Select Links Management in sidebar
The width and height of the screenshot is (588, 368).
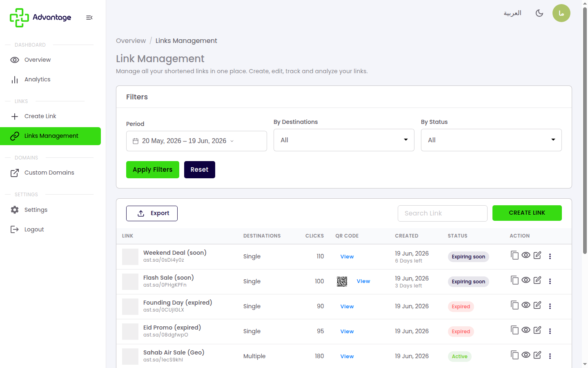click(50, 136)
